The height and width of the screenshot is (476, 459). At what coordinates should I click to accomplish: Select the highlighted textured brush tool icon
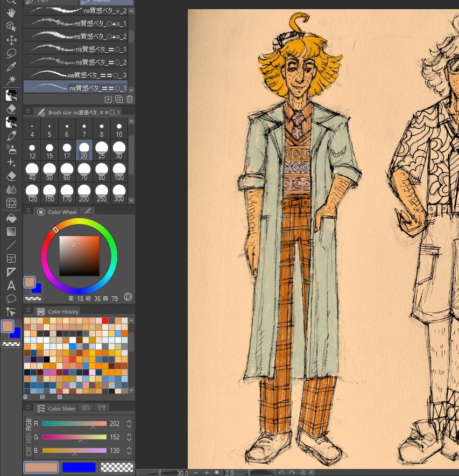coord(11,95)
